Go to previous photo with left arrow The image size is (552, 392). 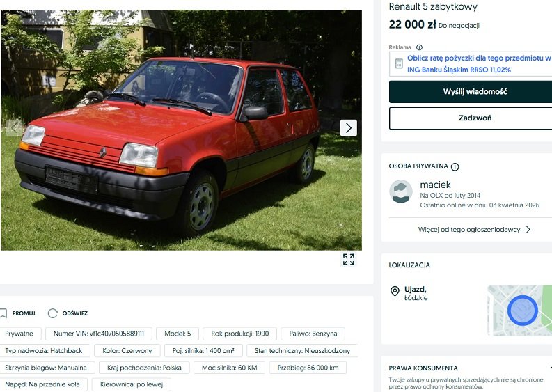(x=14, y=128)
